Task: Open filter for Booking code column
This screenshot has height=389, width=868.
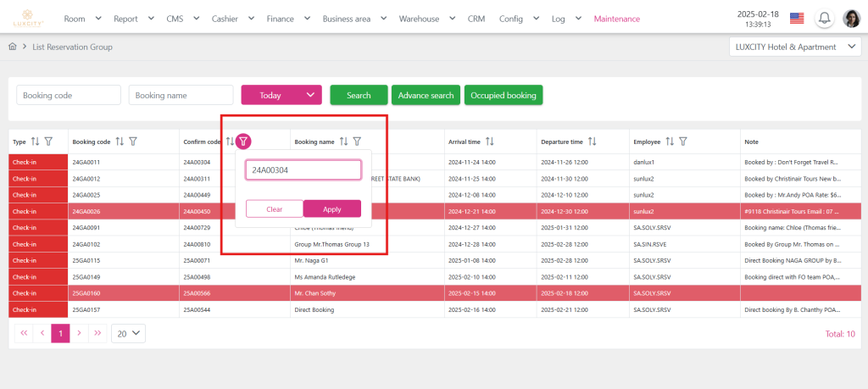Action: tap(133, 142)
